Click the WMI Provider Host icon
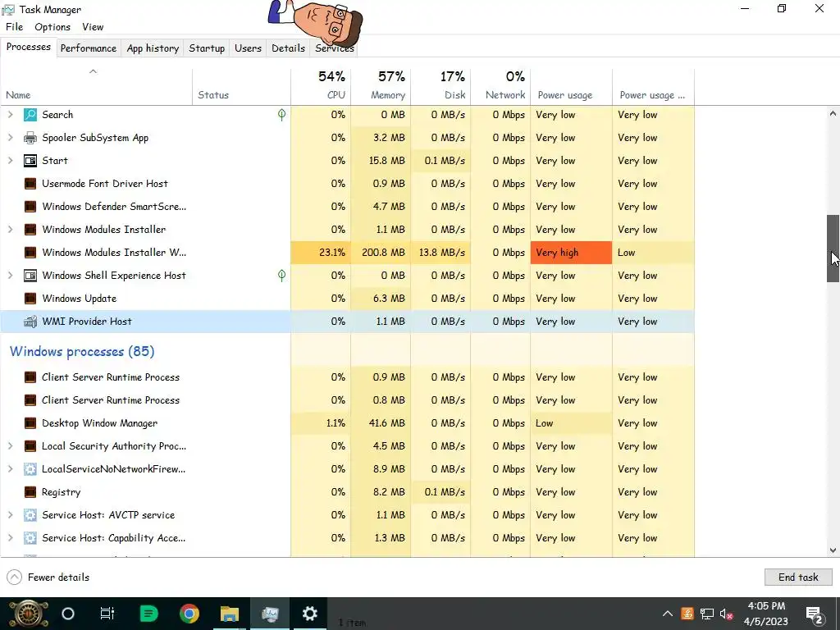 click(30, 322)
